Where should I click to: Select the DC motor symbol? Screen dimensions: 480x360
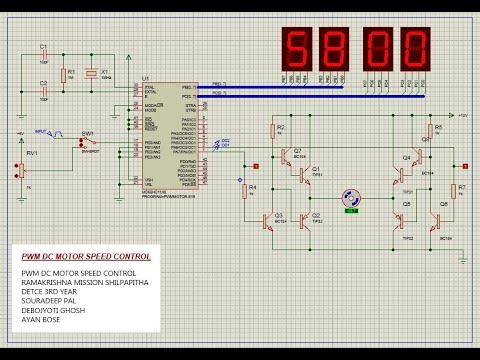(351, 198)
